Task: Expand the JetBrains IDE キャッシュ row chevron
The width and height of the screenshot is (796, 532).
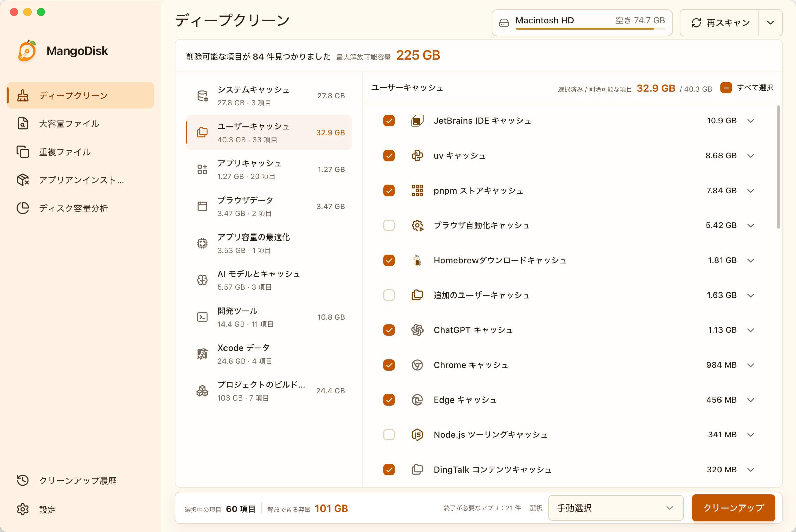Action: point(750,121)
